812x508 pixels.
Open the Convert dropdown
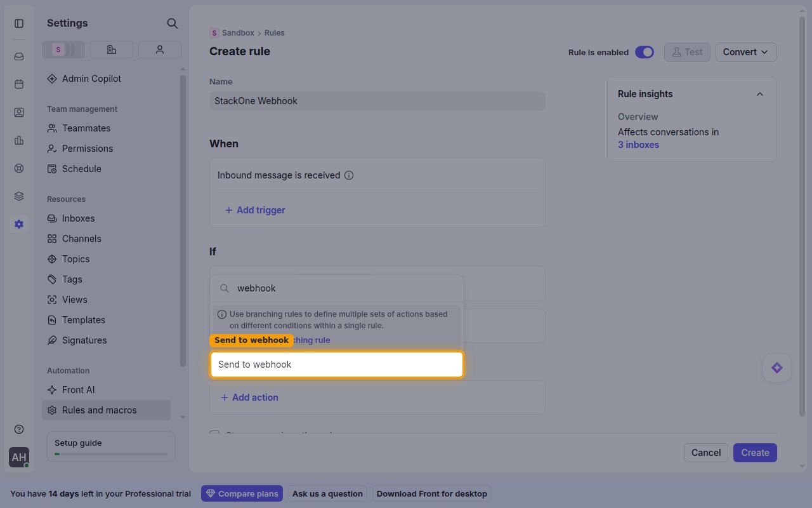(x=746, y=52)
